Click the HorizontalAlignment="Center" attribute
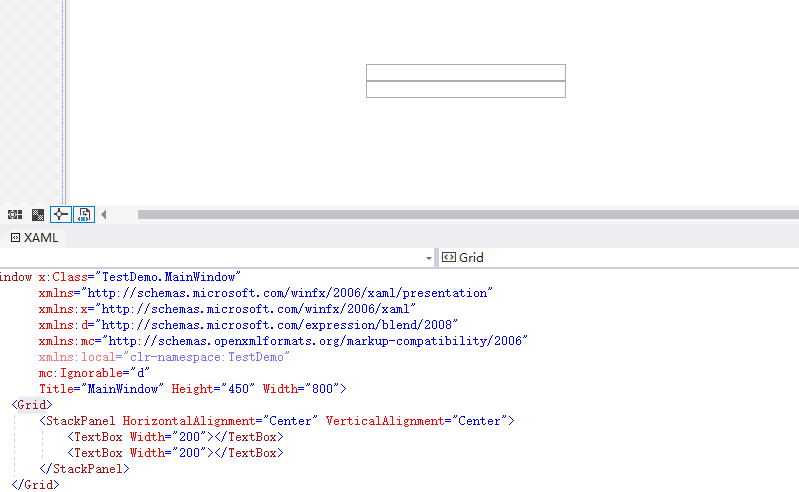Screen dimensions: 799x492 click(x=220, y=421)
